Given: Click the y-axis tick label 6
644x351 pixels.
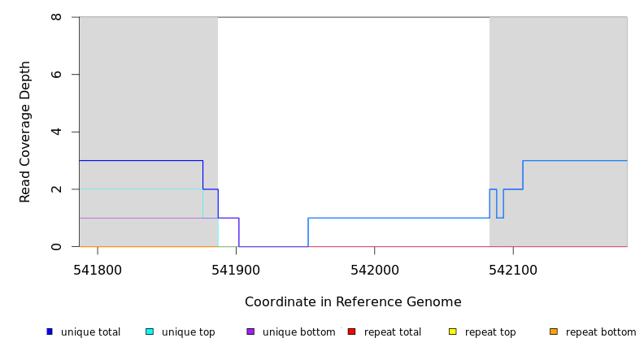Looking at the screenshot, I should tap(56, 75).
